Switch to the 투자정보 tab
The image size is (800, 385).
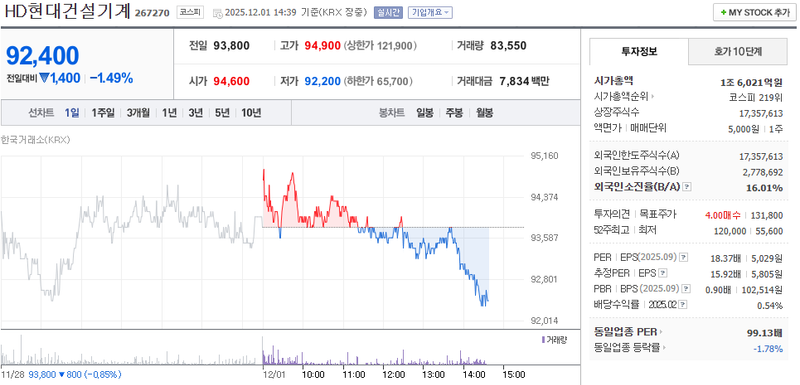[639, 52]
